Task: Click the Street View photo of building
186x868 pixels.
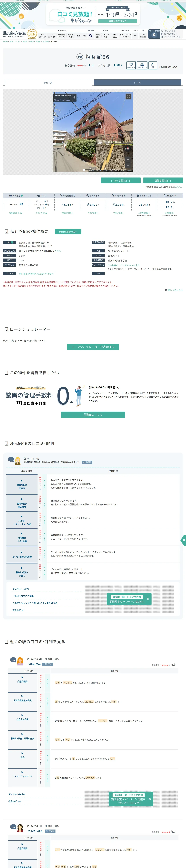Action: tap(93, 132)
